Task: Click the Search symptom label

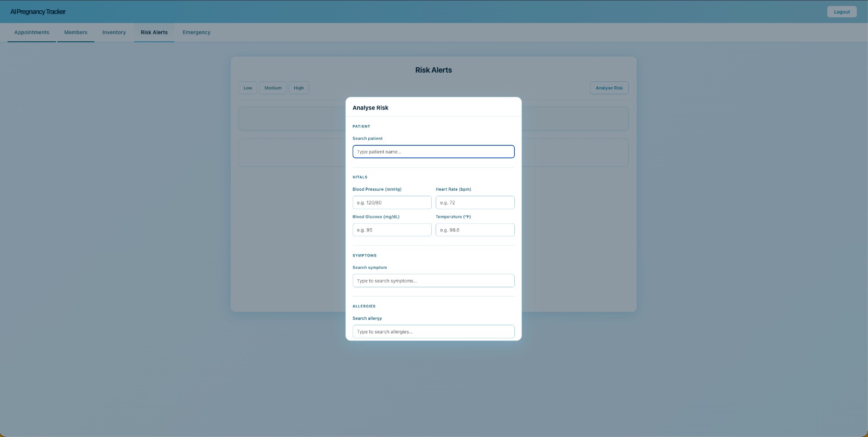Action: coord(370,267)
